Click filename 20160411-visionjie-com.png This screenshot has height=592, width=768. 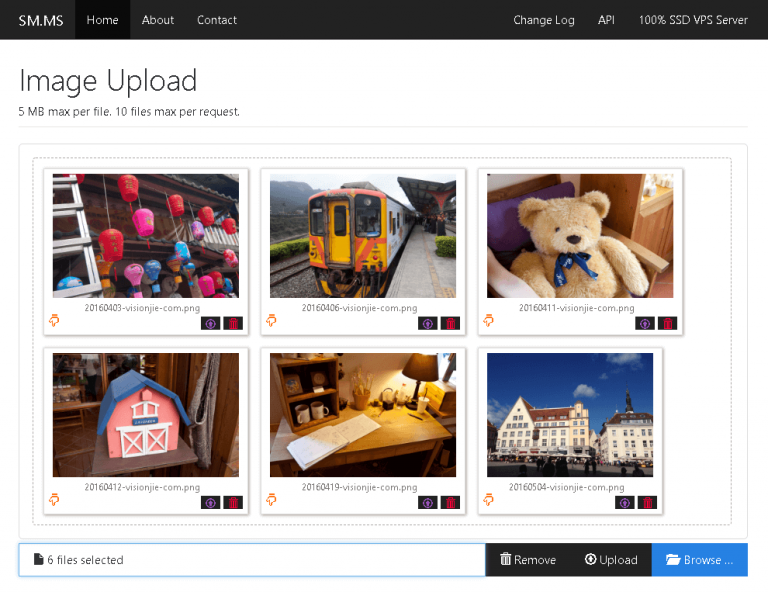click(x=576, y=308)
